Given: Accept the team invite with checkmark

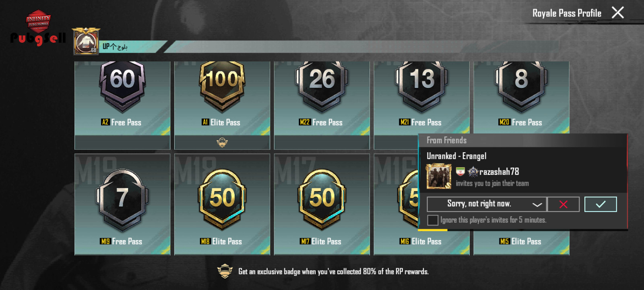Looking at the screenshot, I should point(601,204).
